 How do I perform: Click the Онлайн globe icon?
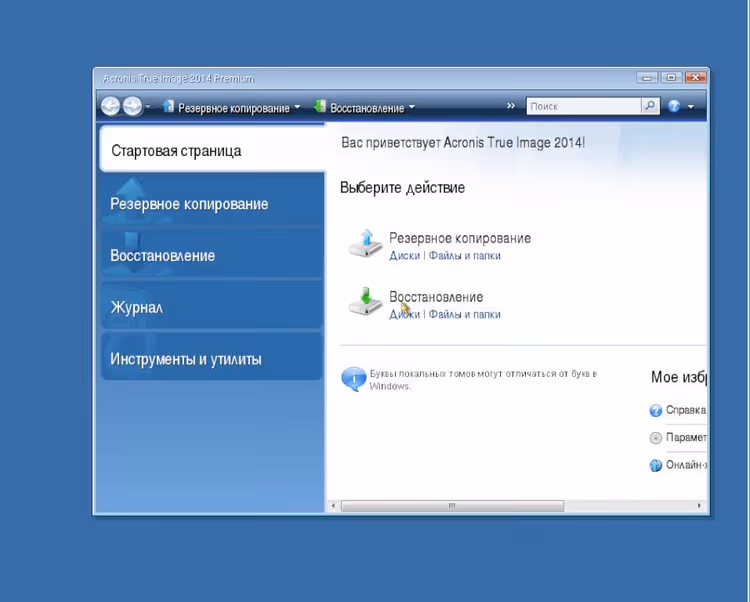pos(656,465)
